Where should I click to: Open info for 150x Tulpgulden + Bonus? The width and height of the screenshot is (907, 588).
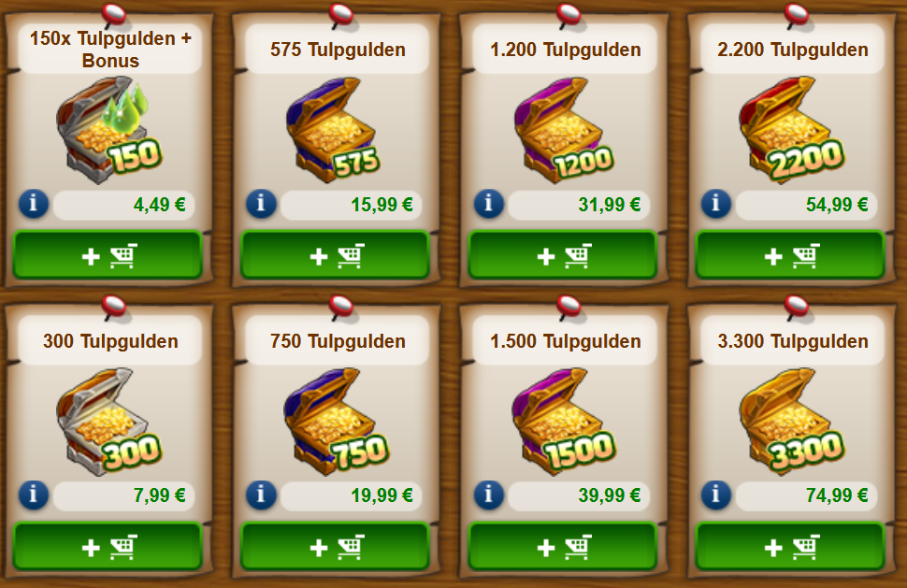tap(34, 204)
